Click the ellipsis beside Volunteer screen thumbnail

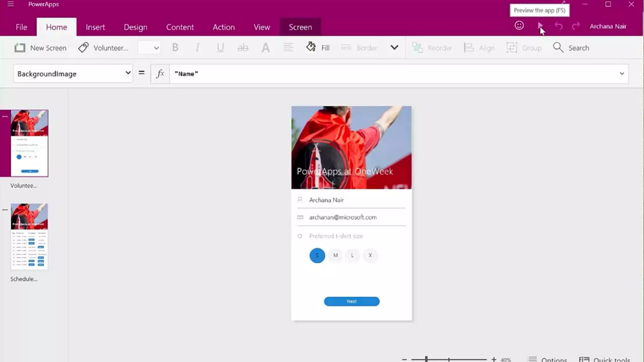tap(5, 117)
